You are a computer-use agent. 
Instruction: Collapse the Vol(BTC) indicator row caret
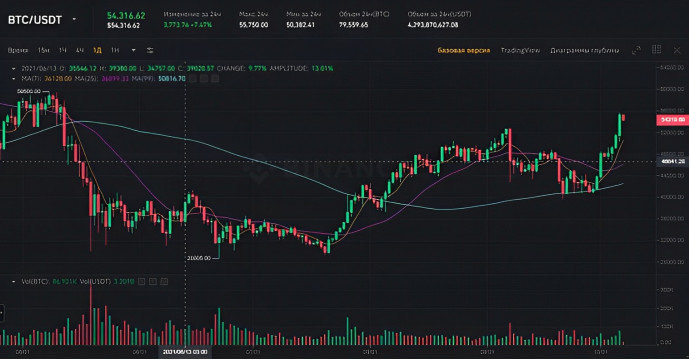tap(14, 281)
